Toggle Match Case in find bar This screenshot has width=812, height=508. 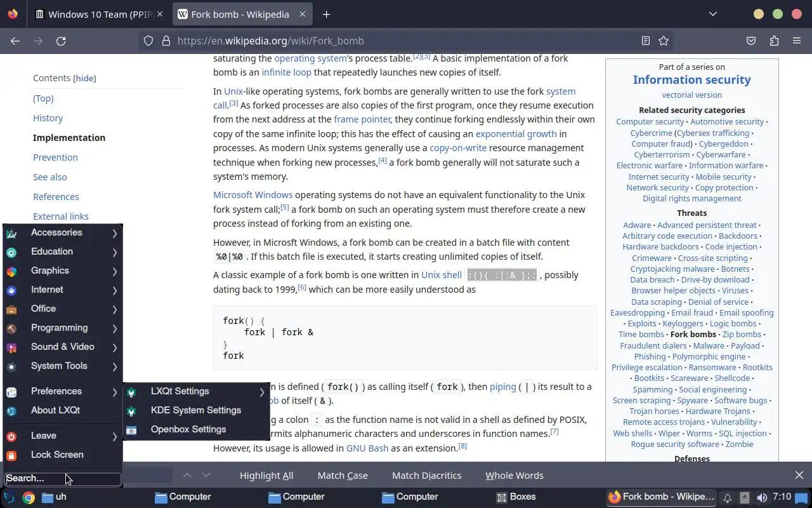pos(343,475)
